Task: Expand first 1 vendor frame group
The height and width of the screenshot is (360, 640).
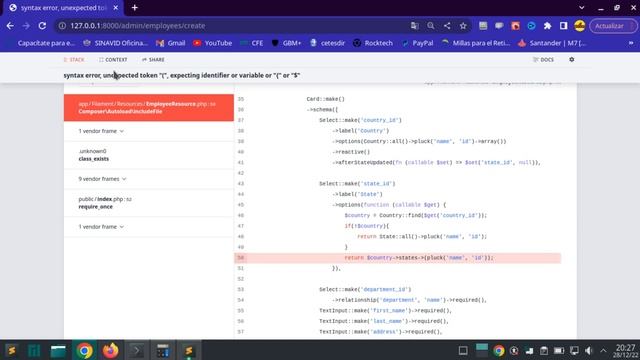Action: [101, 131]
